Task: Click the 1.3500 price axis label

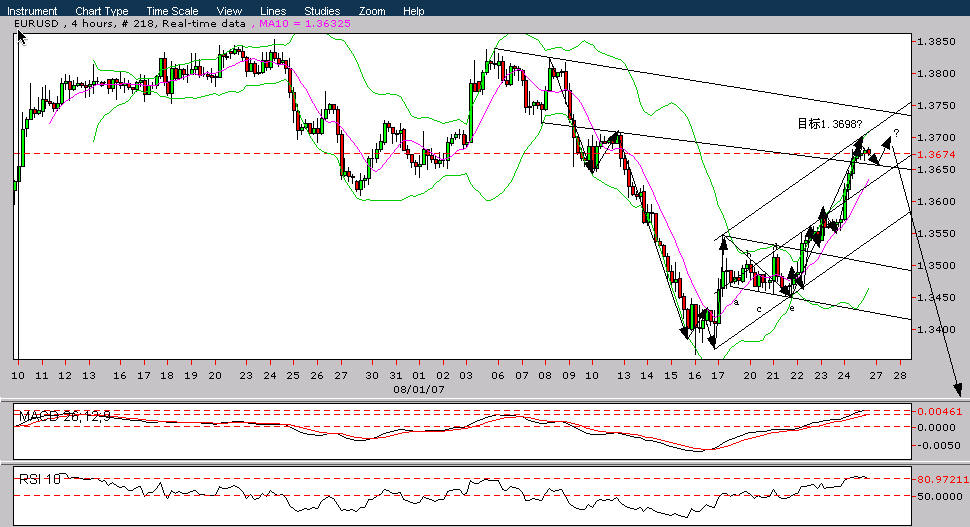Action: 936,265
